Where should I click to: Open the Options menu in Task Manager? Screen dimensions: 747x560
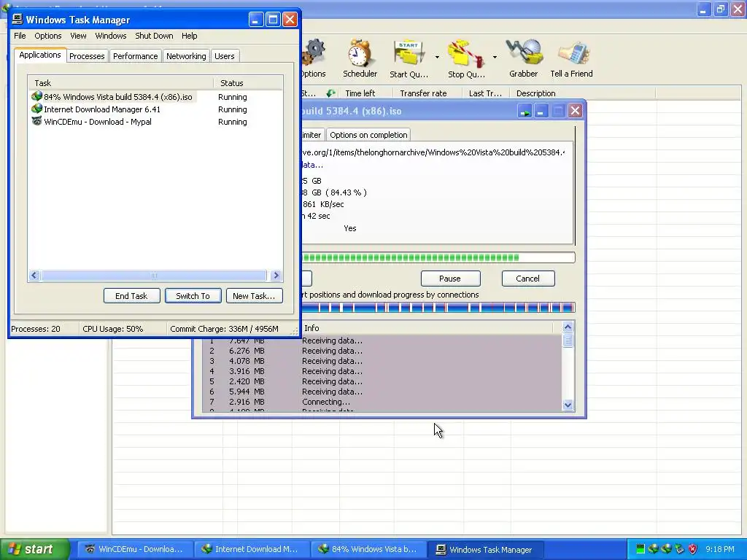[x=47, y=36]
